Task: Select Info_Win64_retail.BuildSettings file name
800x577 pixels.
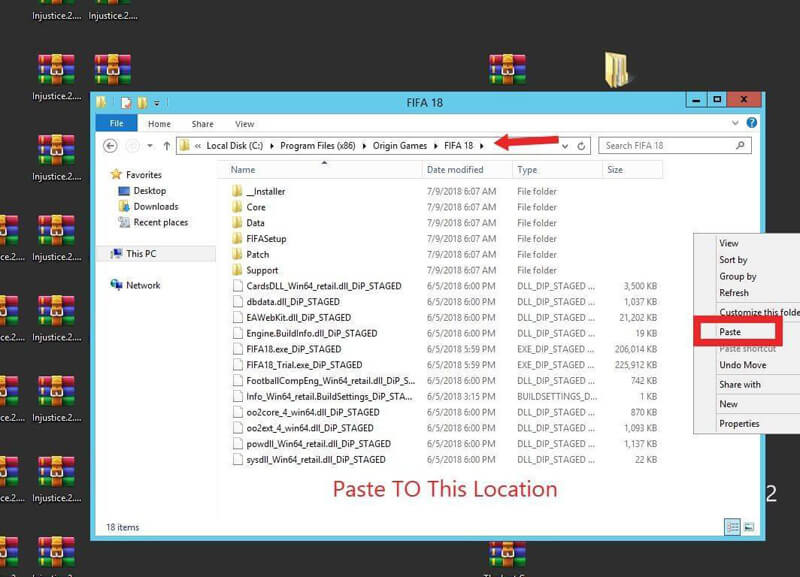Action: pyautogui.click(x=329, y=396)
